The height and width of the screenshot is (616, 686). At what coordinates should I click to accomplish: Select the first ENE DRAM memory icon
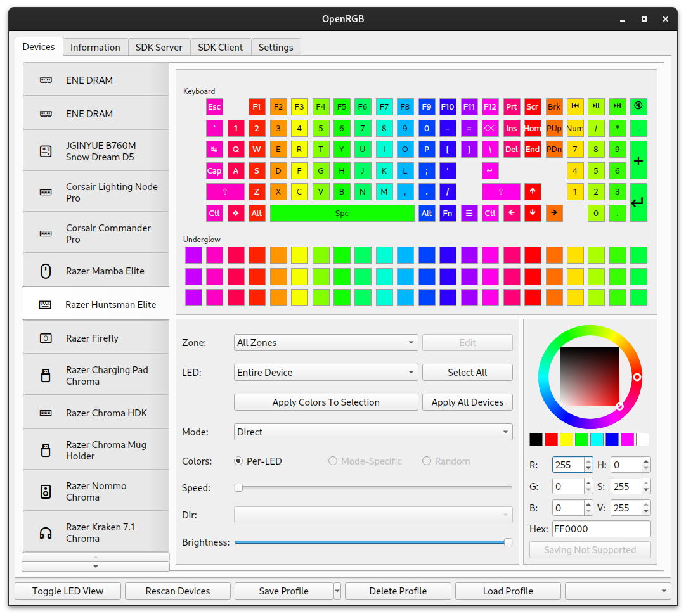(44, 80)
